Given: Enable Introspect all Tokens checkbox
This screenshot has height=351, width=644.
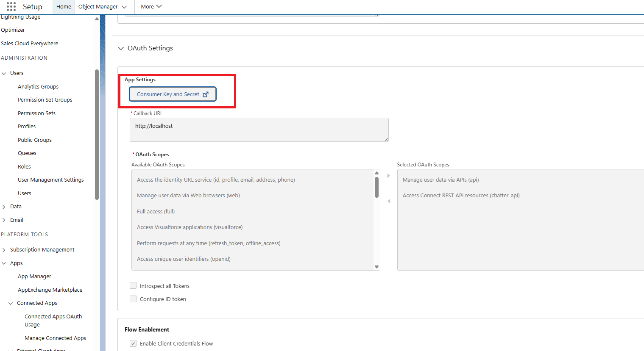Looking at the screenshot, I should 133,286.
